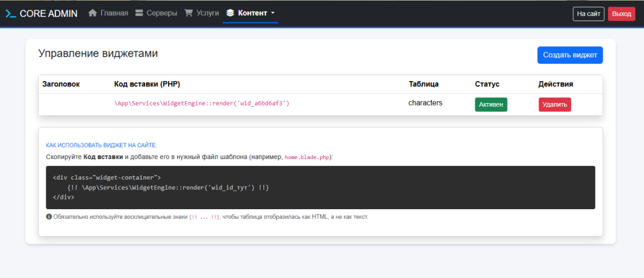Click the shopping cart icon beside Услуги
Viewport: 644px width, 278px height.
pos(189,13)
